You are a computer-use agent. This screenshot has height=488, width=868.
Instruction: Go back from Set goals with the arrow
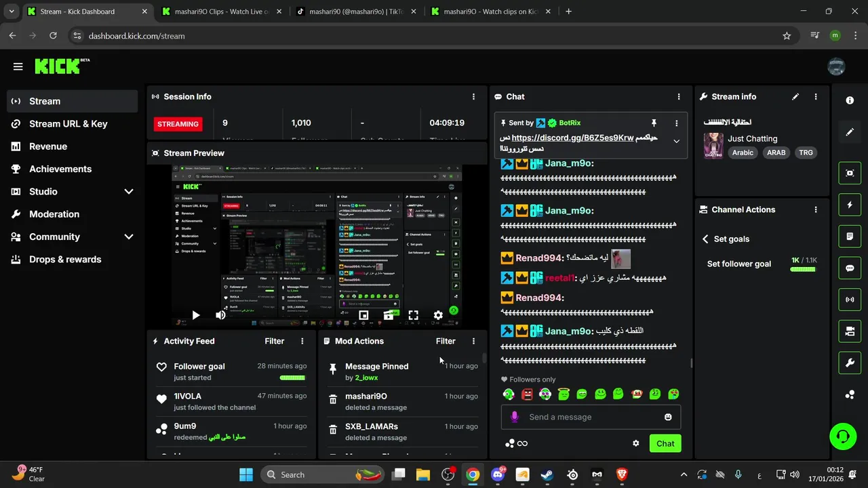(705, 239)
